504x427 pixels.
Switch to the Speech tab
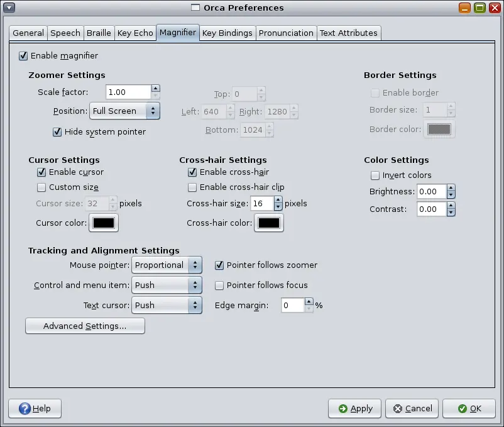click(x=65, y=33)
